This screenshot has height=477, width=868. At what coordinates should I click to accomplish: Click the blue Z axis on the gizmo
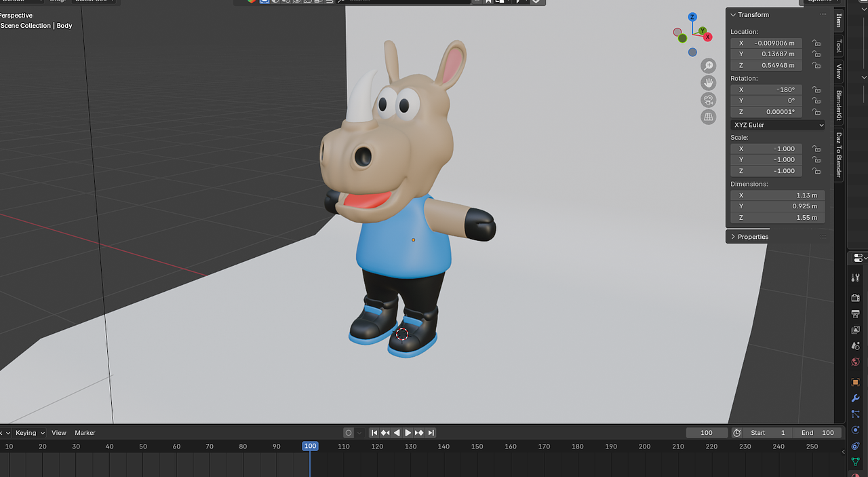pyautogui.click(x=692, y=17)
